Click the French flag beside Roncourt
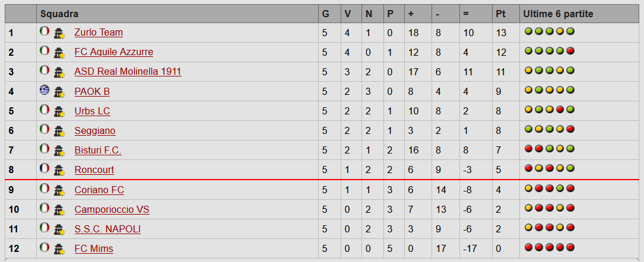 [x=45, y=168]
